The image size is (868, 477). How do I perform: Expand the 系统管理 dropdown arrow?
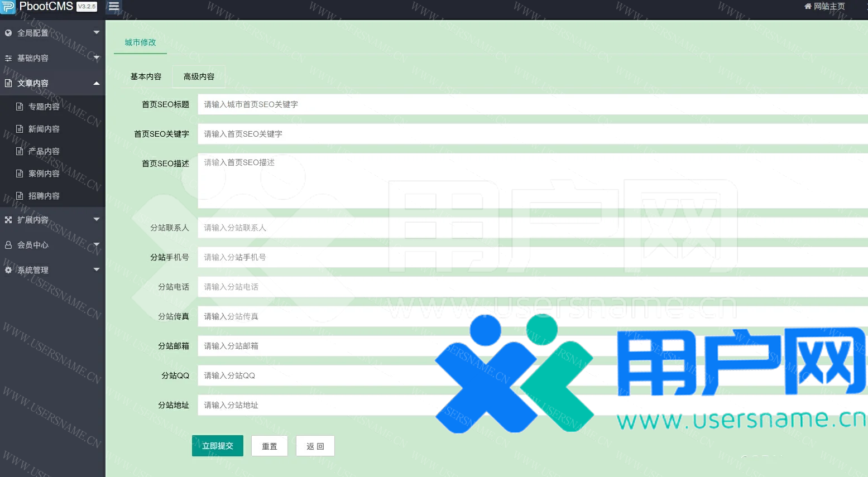coord(96,270)
